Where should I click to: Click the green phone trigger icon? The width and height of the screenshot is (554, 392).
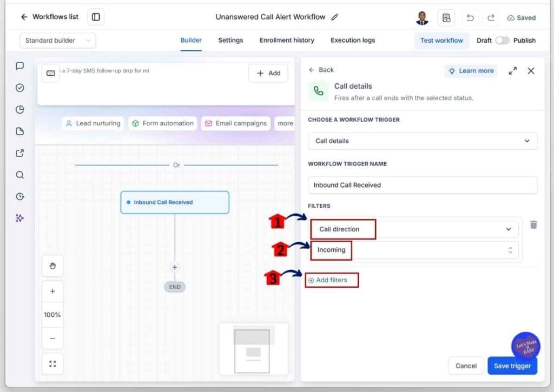tap(318, 91)
